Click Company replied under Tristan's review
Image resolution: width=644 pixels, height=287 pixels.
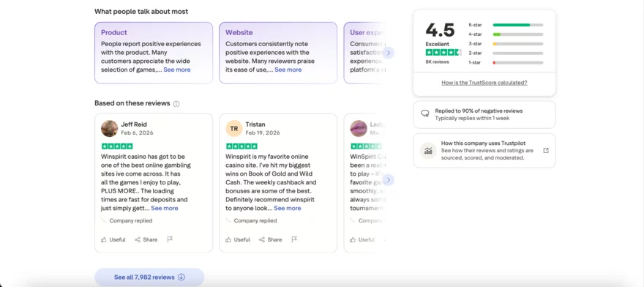tap(255, 221)
